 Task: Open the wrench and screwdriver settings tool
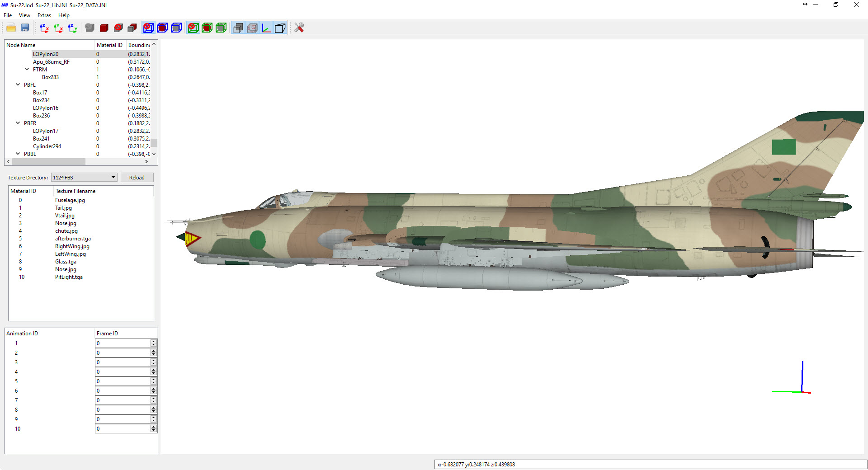tap(299, 28)
